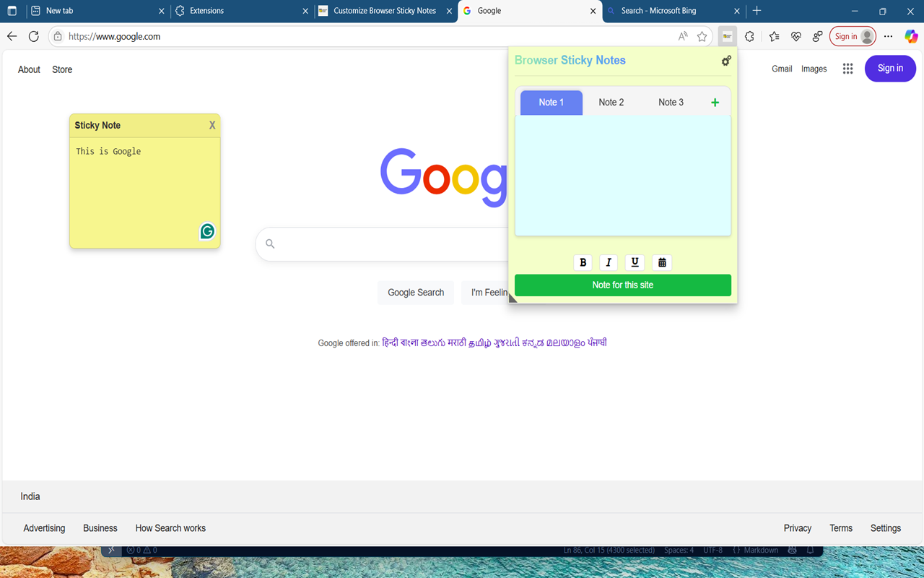Click the Grammarly icon in sticky note
Screen dimensions: 924x578
click(x=207, y=231)
